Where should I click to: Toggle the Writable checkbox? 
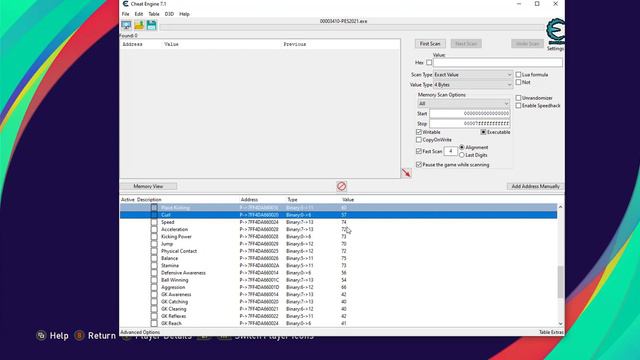tap(419, 132)
